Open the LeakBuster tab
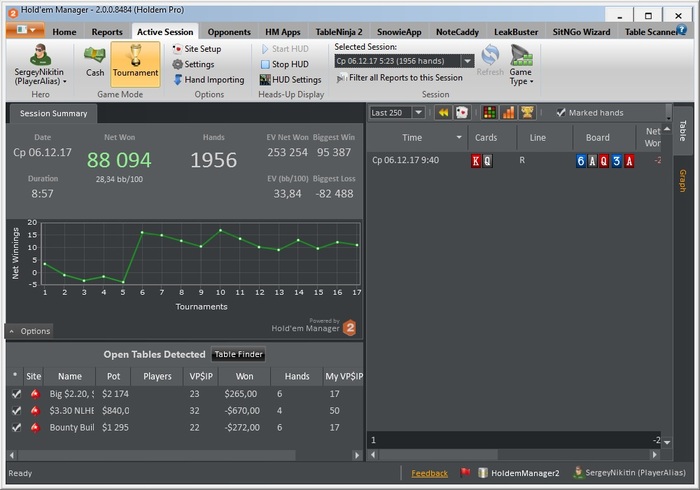The width and height of the screenshot is (700, 490). tap(516, 32)
